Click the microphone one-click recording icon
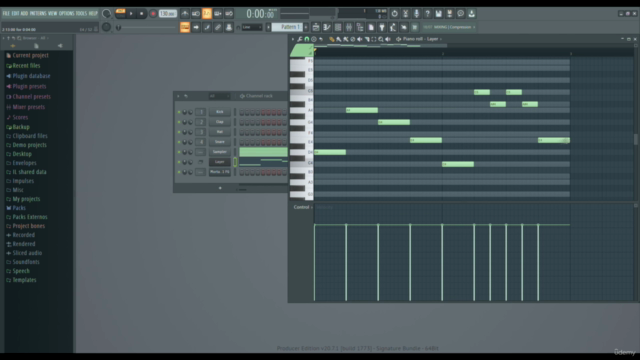640x360 pixels. [x=416, y=13]
